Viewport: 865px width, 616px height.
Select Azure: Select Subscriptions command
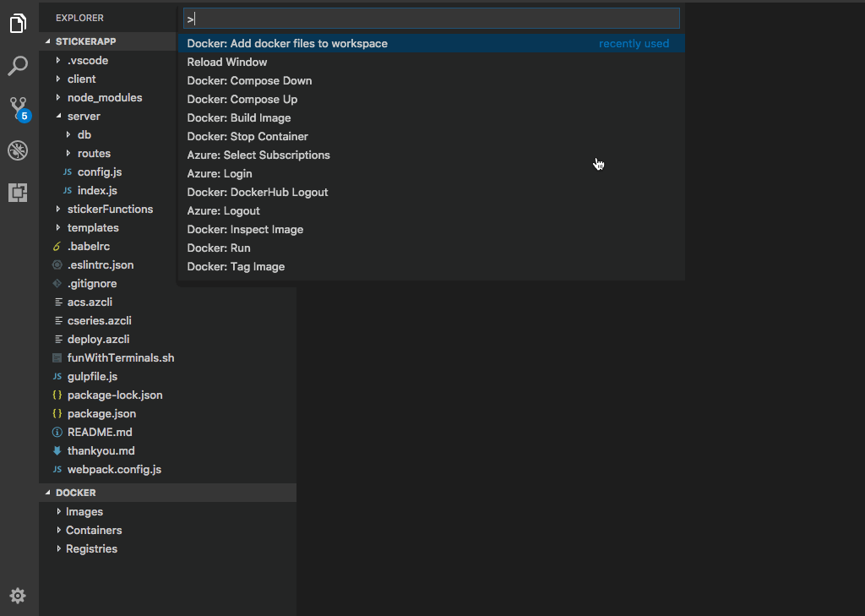[431, 155]
